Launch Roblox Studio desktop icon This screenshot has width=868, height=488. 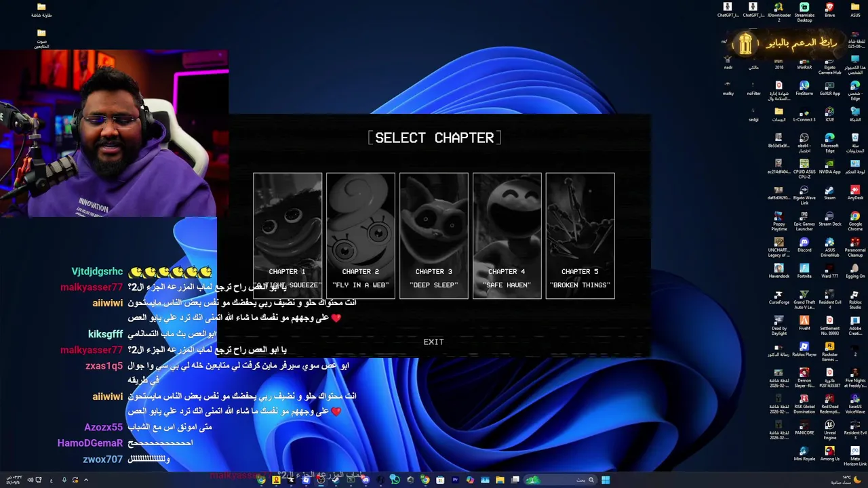(x=855, y=299)
